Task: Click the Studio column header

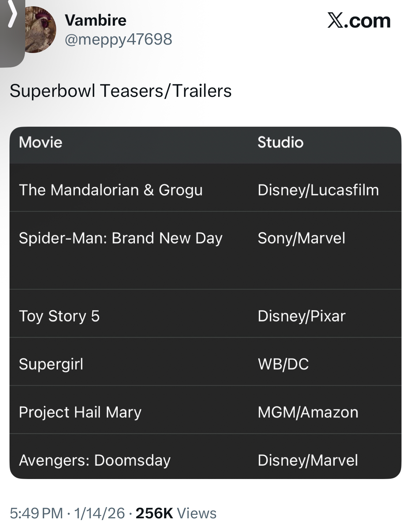Action: tap(280, 142)
